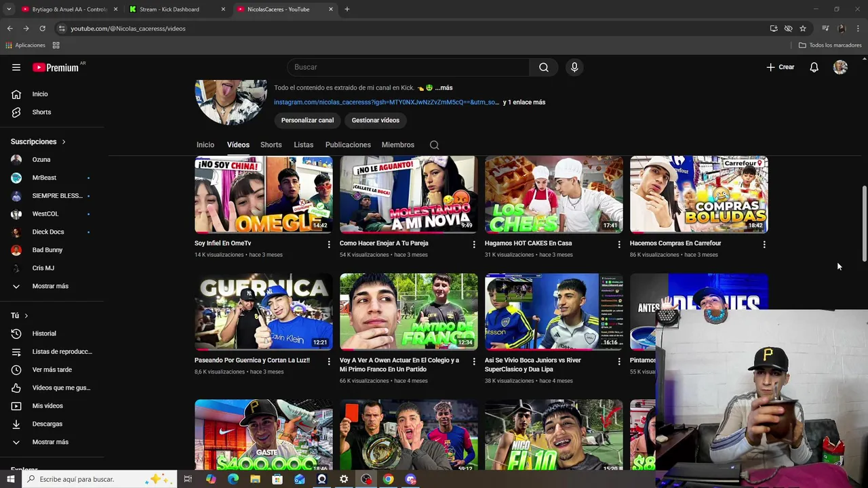Open options for Como Hacer Enojar A Tu Pareja
Viewport: 868px width, 488px height.
(x=474, y=244)
